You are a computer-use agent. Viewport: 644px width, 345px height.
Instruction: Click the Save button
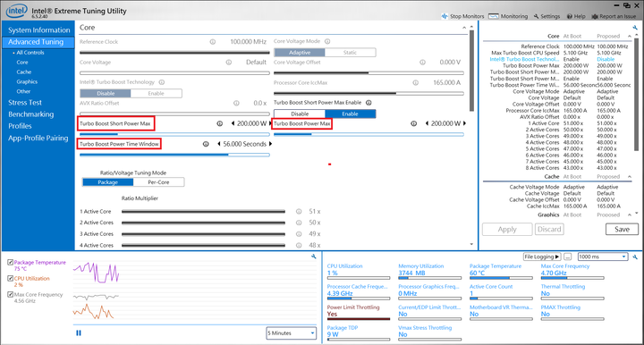(x=622, y=230)
